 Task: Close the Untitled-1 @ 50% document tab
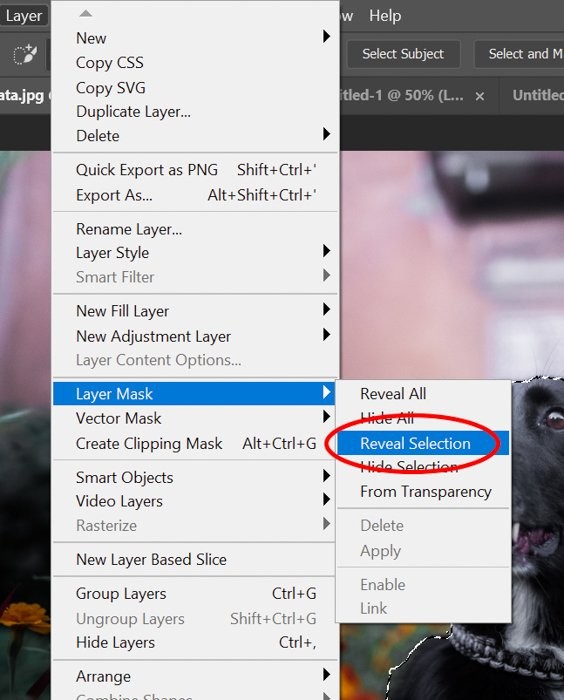point(480,96)
